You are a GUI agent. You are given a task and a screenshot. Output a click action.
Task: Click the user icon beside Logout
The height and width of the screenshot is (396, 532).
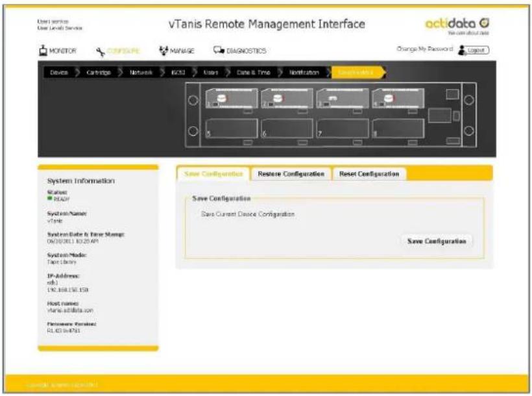[461, 50]
